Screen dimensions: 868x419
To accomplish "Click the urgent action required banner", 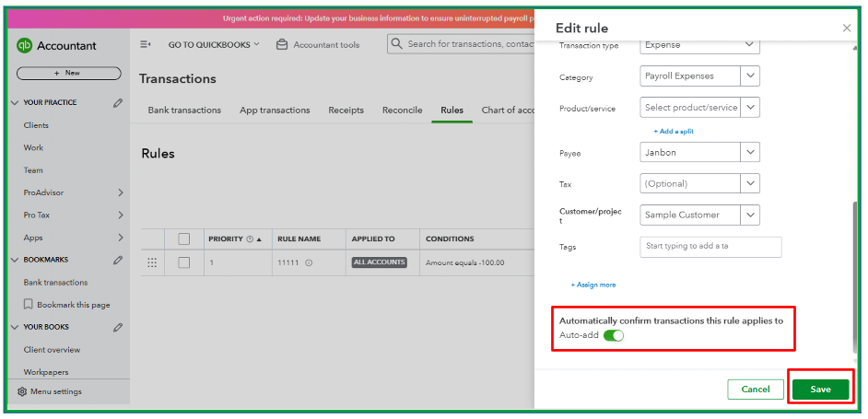I will click(270, 18).
